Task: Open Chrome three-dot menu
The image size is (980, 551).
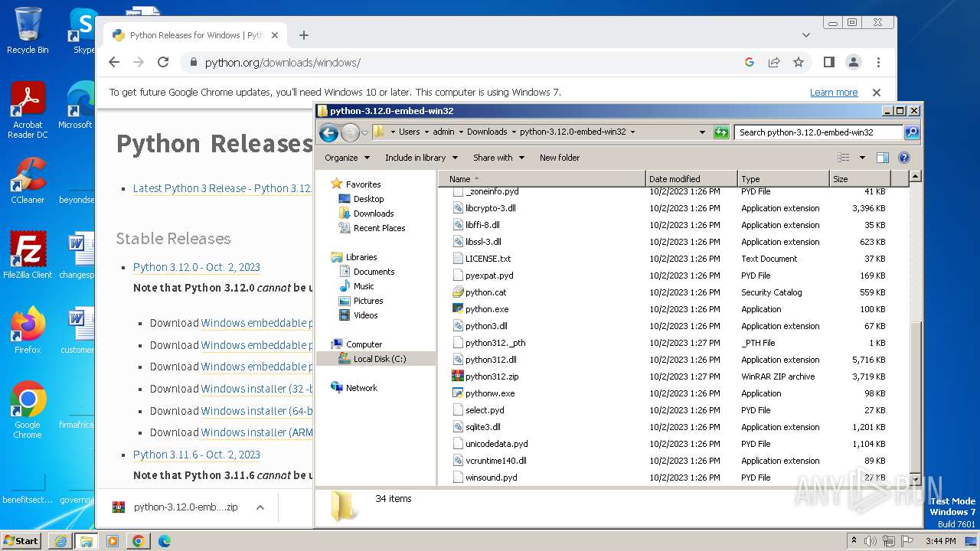Action: pos(878,63)
